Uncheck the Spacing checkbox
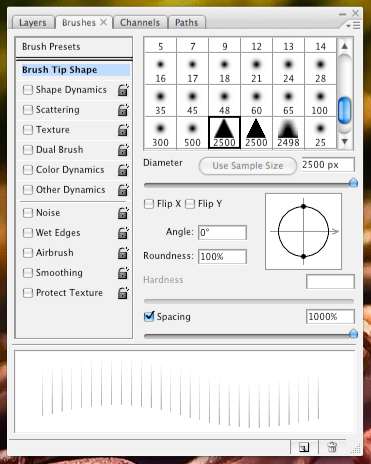 pos(149,316)
